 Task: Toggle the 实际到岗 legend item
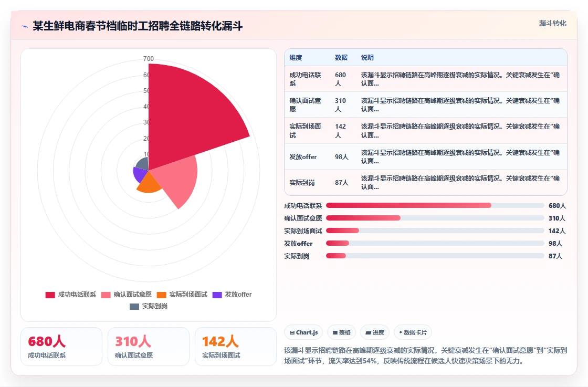click(149, 306)
